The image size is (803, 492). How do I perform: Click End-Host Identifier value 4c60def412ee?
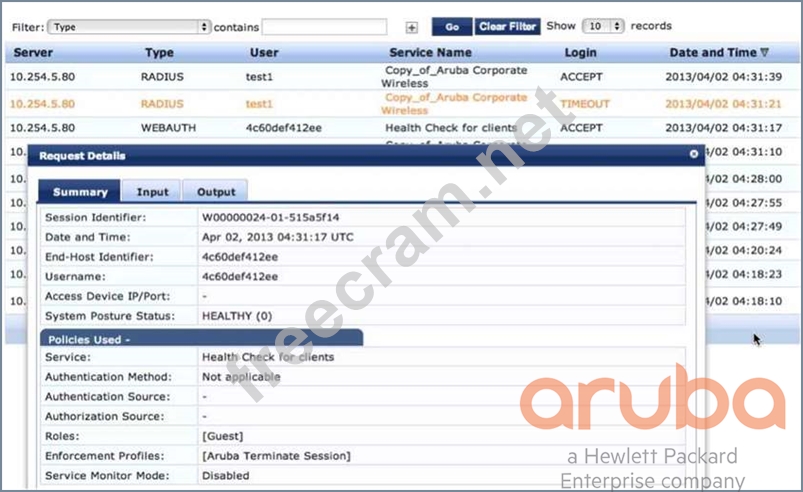240,257
